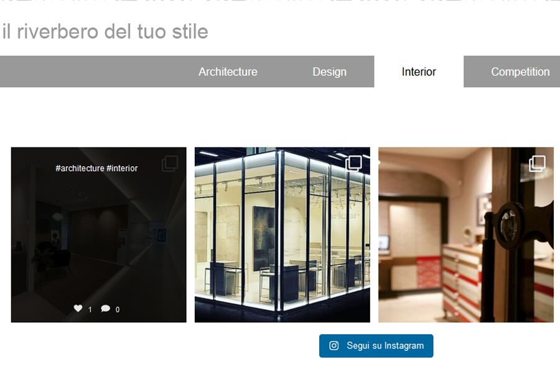Switch to the Design tab
The height and width of the screenshot is (392, 560).
coord(329,72)
